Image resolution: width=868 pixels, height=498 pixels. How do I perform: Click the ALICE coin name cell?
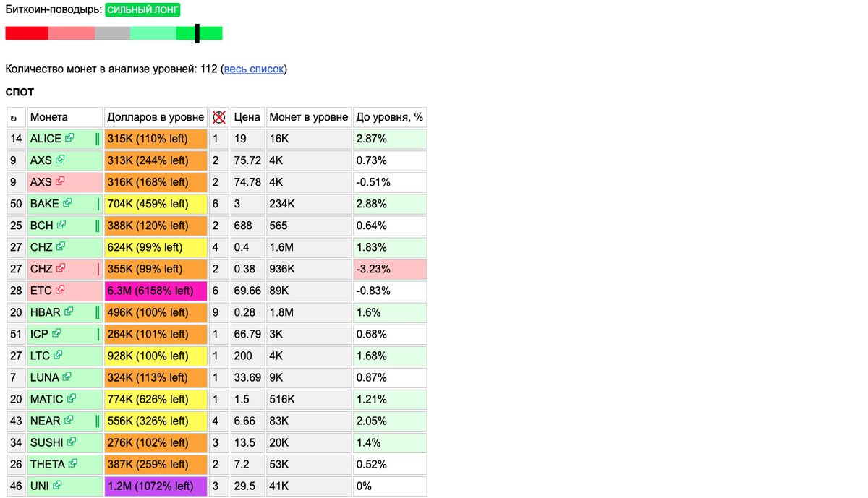pos(65,139)
